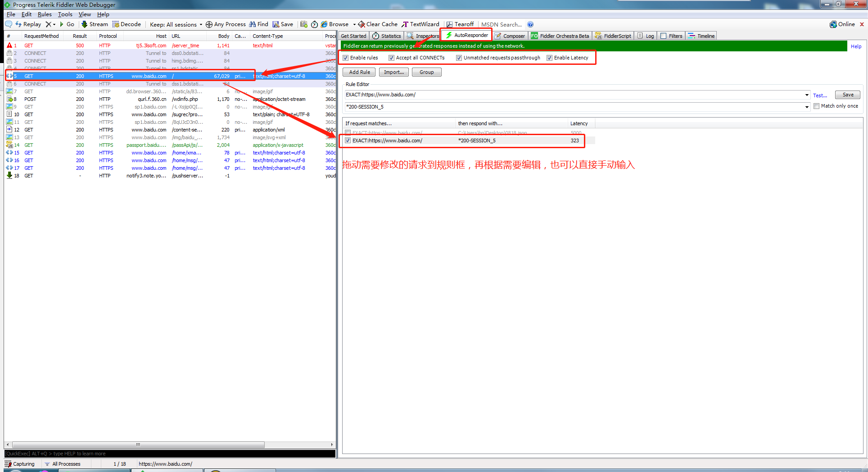The image size is (868, 472).
Task: Click the session list horizontal scrollbar
Action: pyautogui.click(x=138, y=445)
